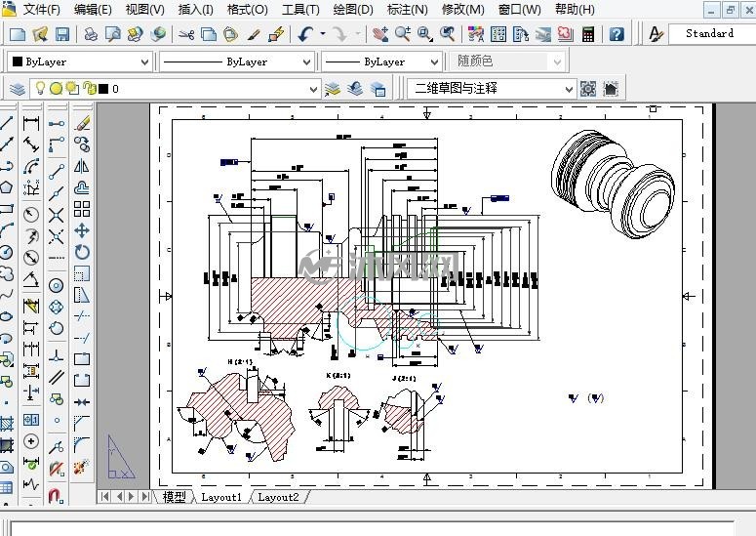The height and width of the screenshot is (536, 756).
Task: Select the Scale tool icon
Action: (x=82, y=273)
